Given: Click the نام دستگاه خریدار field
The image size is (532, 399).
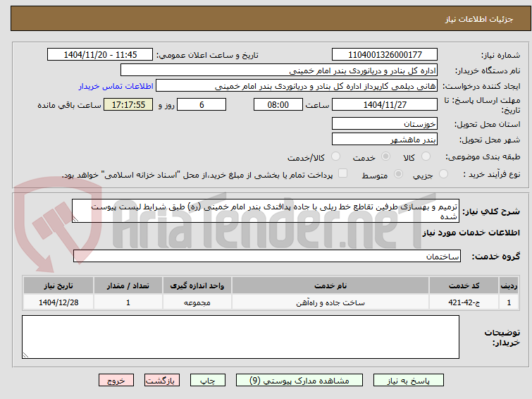Looking at the screenshot, I should (279, 70).
